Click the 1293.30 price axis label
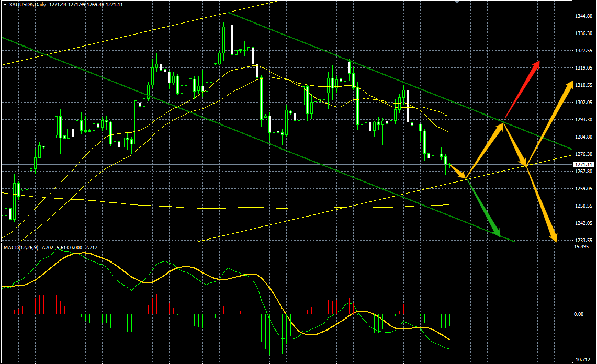Image resolution: width=597 pixels, height=364 pixels. 584,119
